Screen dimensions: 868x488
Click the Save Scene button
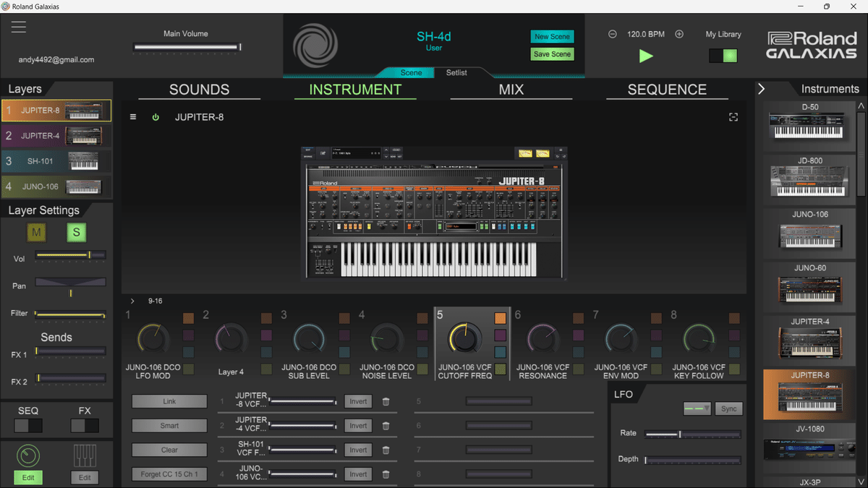tap(552, 54)
